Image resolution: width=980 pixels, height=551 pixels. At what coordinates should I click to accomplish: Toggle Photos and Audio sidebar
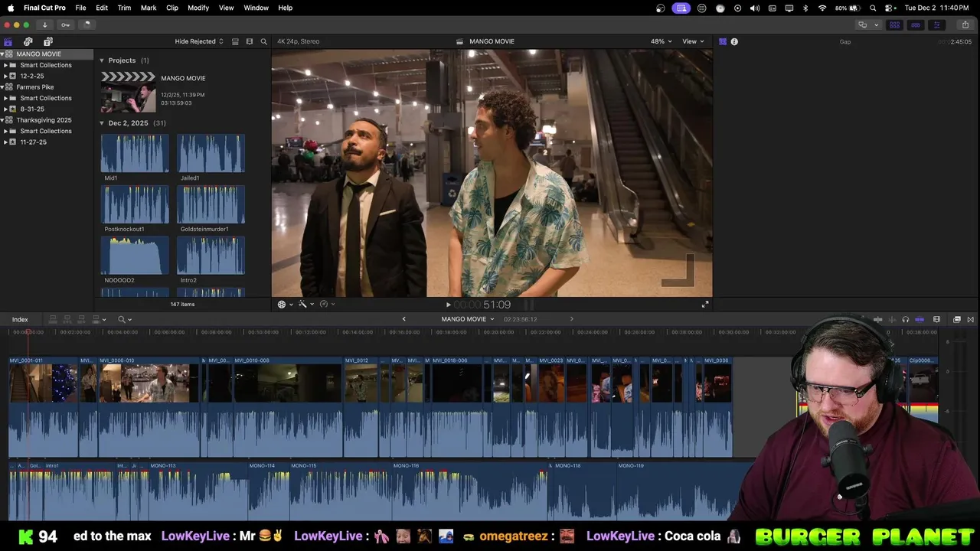(x=28, y=41)
